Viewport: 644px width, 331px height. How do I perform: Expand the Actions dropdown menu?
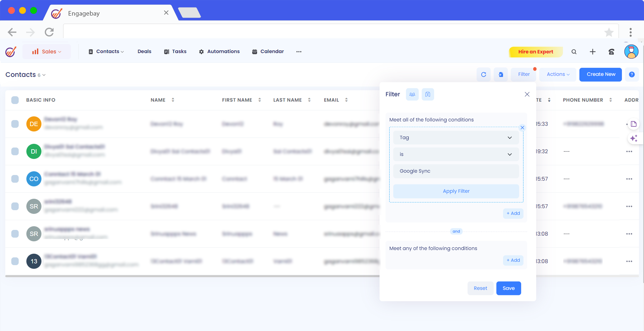[558, 75]
